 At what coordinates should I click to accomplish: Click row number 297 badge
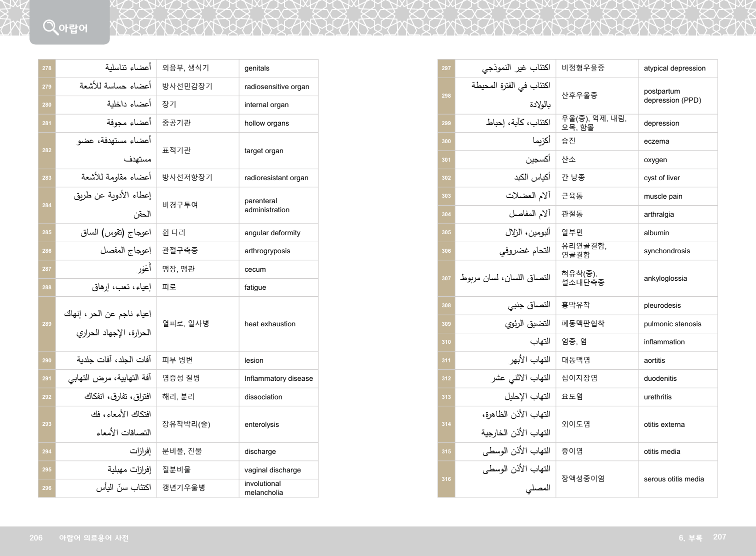point(446,68)
